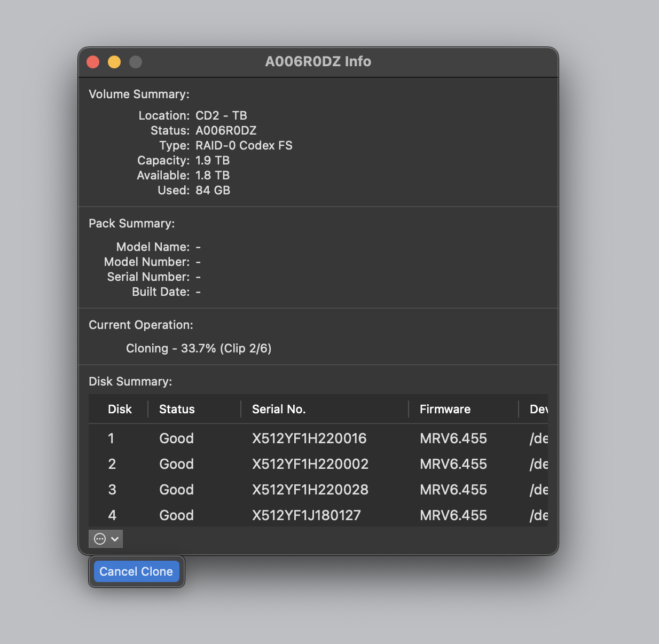The width and height of the screenshot is (659, 644).
Task: Click the 84 GB used value
Action: (213, 190)
